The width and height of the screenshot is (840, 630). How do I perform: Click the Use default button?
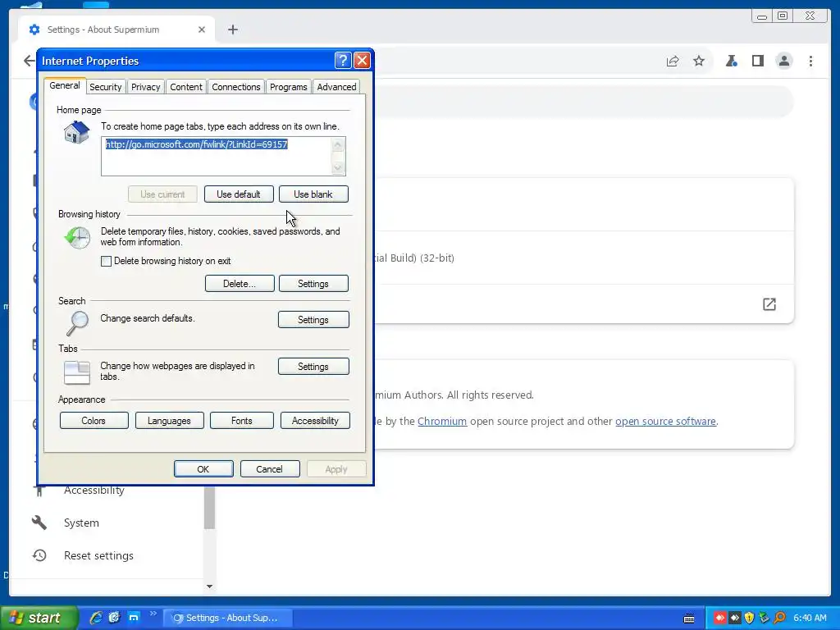click(x=239, y=194)
